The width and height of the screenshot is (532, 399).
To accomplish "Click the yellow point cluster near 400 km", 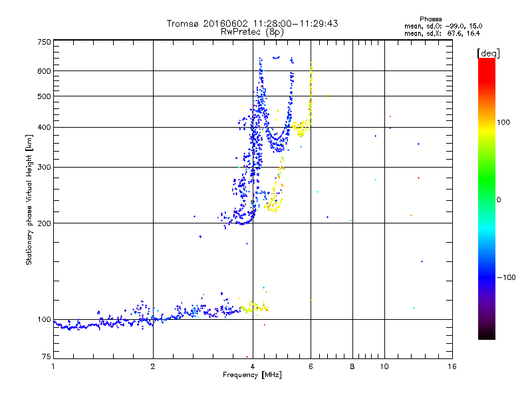I will [301, 128].
